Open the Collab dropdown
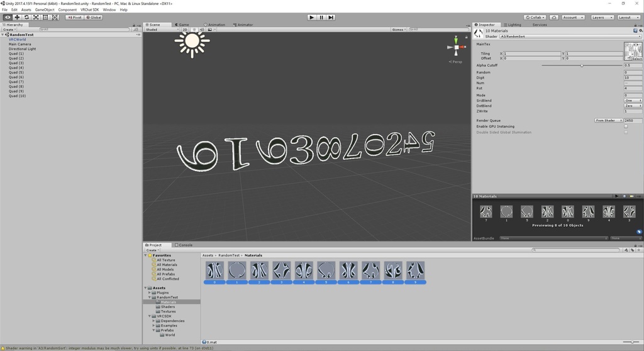This screenshot has width=644, height=351. (x=535, y=17)
